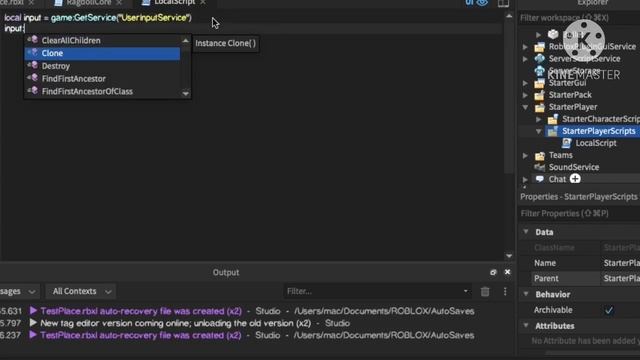
Task: Click the autocomplete list up arrow
Action: (186, 40)
